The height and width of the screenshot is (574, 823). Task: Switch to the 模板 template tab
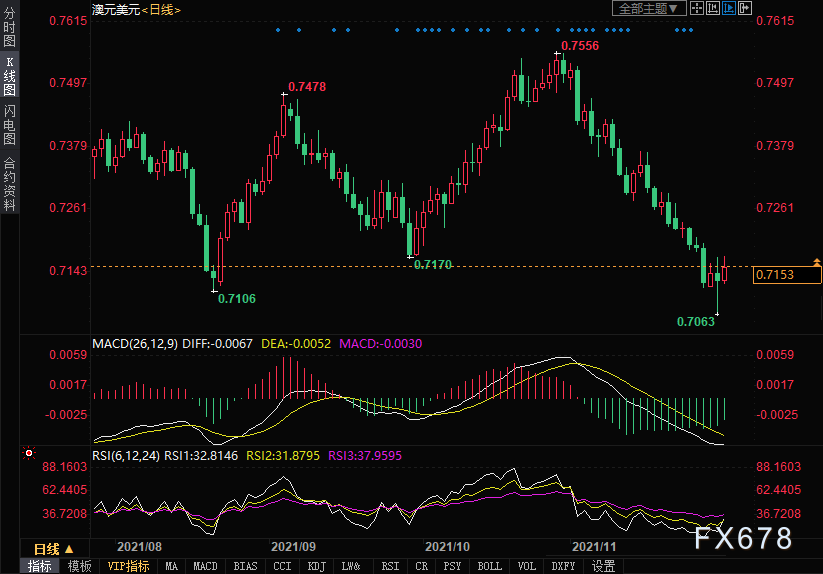[80, 566]
